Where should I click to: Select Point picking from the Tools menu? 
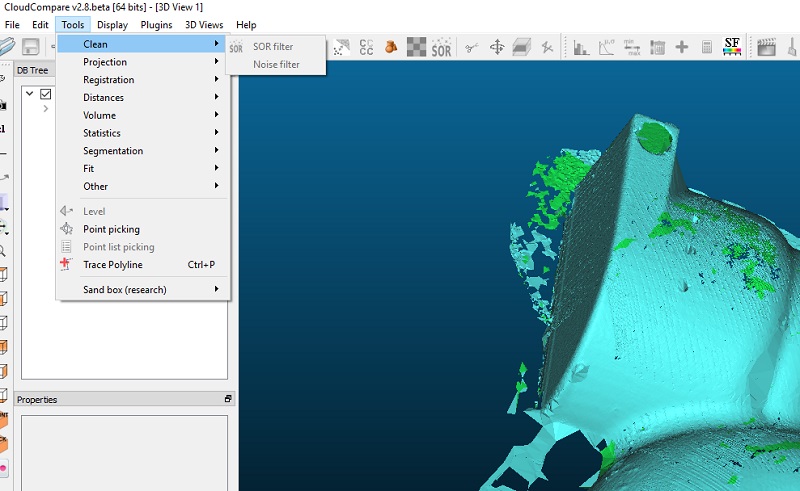pos(111,229)
